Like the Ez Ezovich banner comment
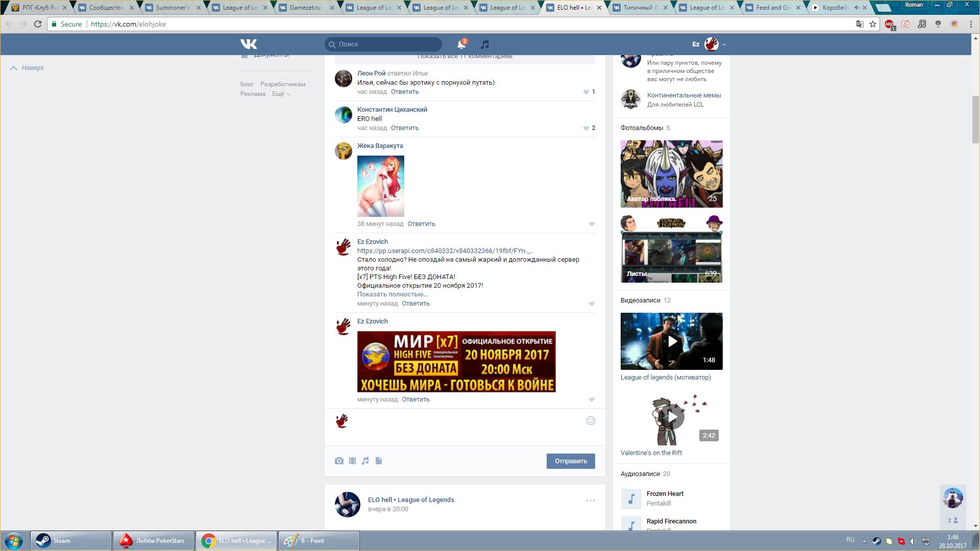This screenshot has width=980, height=551. (x=592, y=399)
